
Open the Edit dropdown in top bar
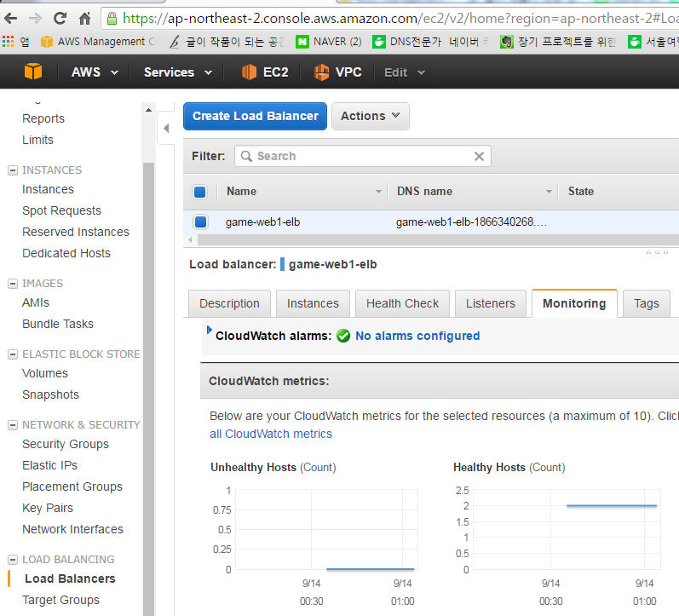[x=405, y=72]
